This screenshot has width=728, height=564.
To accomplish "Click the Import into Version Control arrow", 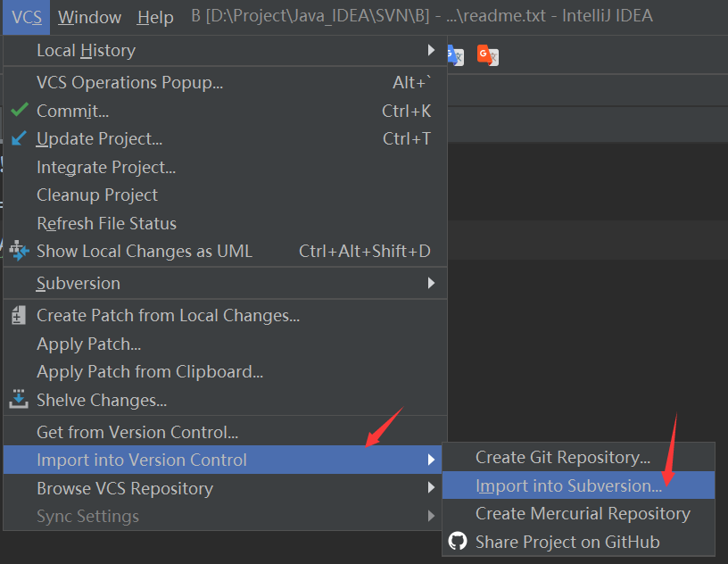I will [432, 460].
